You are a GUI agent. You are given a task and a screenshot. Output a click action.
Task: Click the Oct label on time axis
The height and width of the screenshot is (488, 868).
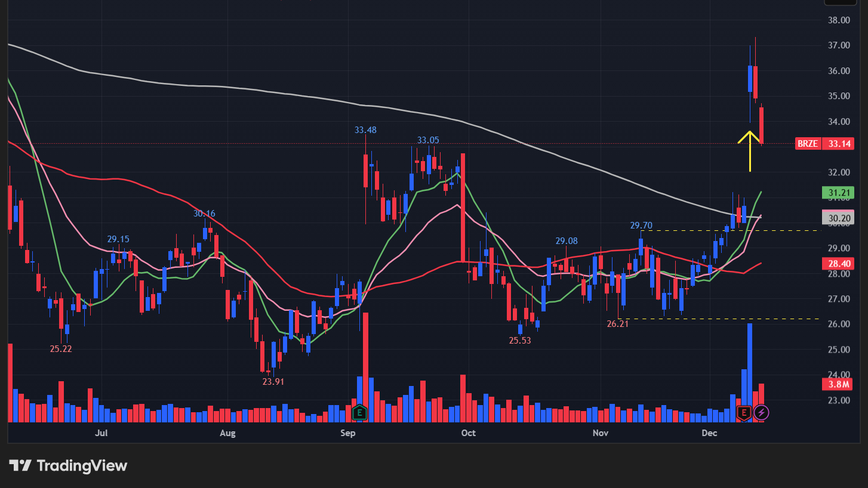pos(469,433)
